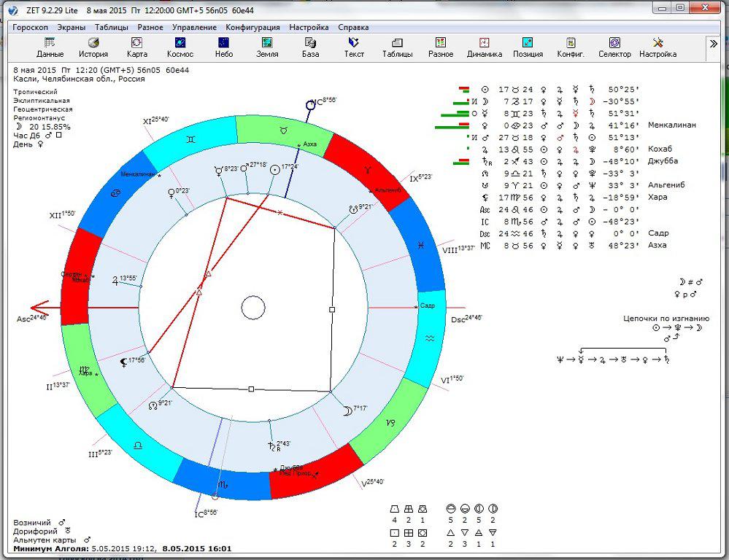Open the База toolbar icon
This screenshot has width=729, height=560.
tap(310, 48)
